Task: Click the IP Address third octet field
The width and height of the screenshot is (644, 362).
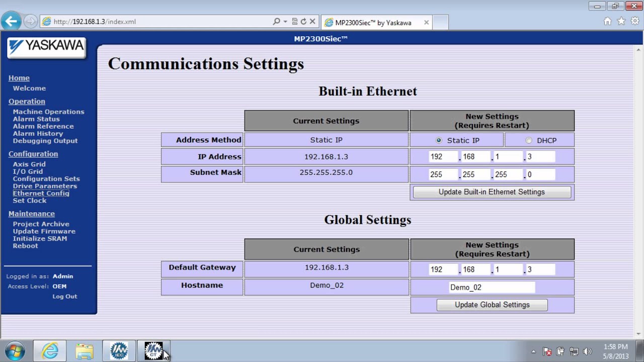Action: (x=508, y=157)
